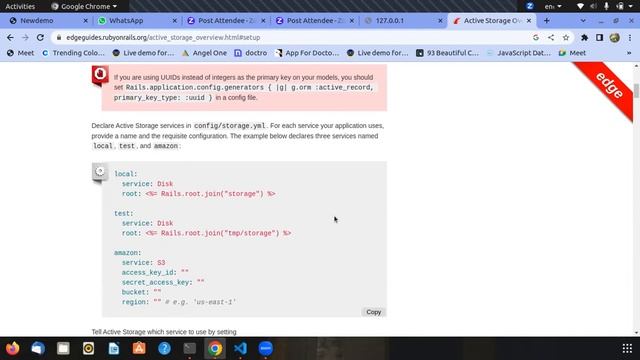This screenshot has width=640, height=360.
Task: Open the Trending Colo... bookmark
Action: (x=73, y=53)
